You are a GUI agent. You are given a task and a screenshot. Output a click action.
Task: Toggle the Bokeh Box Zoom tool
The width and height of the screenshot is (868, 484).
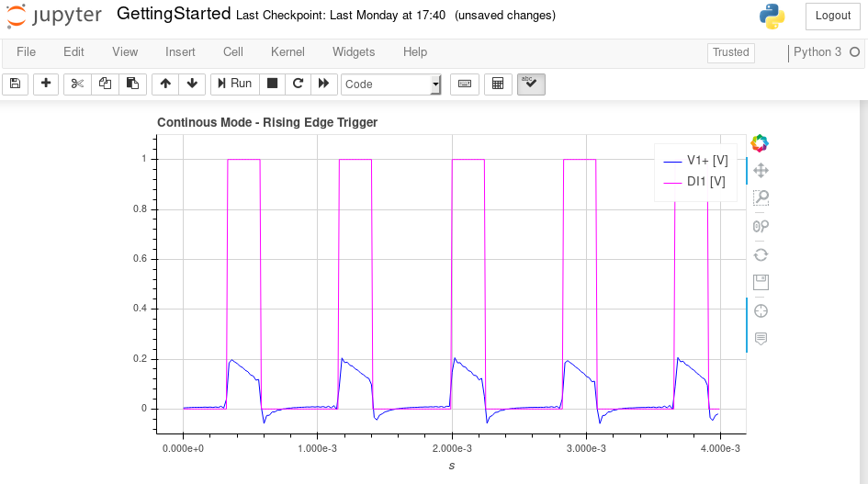[761, 197]
